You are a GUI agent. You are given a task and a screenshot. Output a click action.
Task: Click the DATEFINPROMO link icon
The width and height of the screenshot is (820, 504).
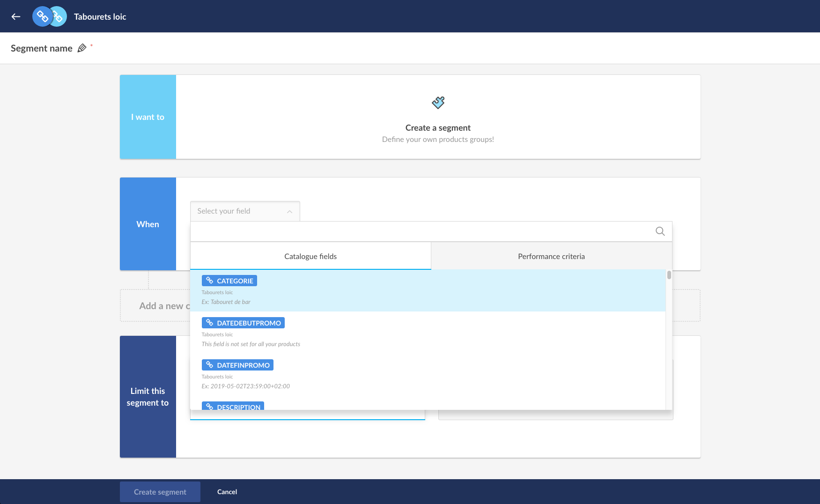(210, 365)
